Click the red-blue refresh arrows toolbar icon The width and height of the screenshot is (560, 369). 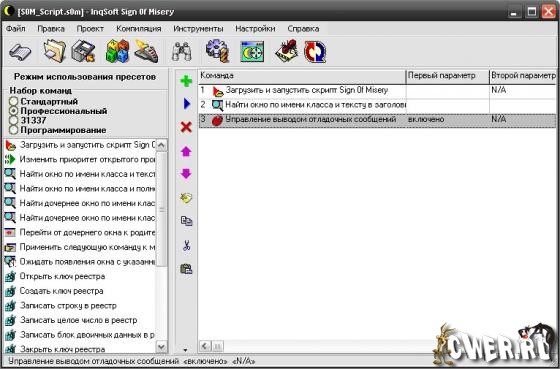(x=315, y=52)
